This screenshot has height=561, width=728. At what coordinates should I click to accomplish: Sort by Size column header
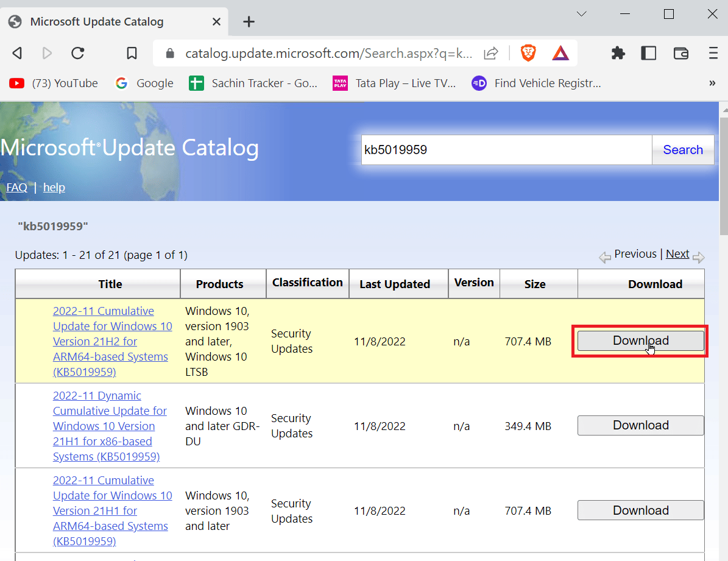(x=535, y=284)
